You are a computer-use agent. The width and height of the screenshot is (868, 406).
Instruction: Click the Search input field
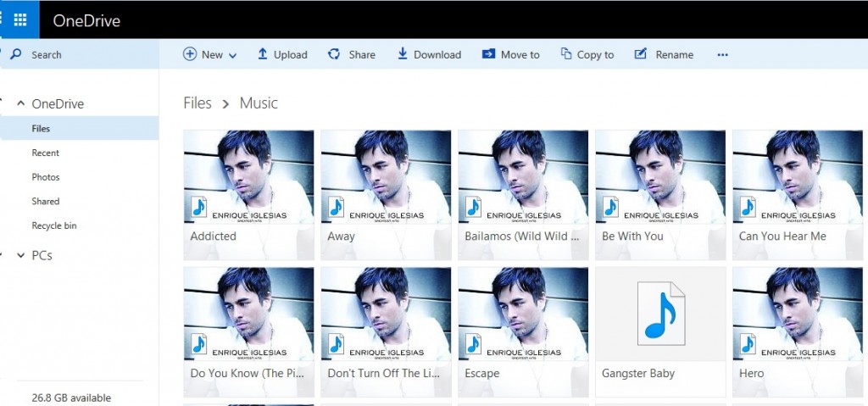point(80,54)
